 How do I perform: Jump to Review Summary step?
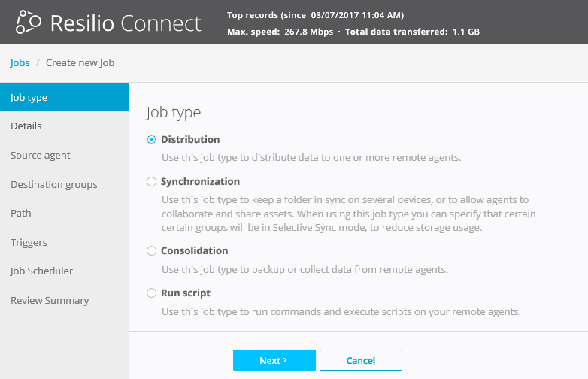pyautogui.click(x=50, y=301)
